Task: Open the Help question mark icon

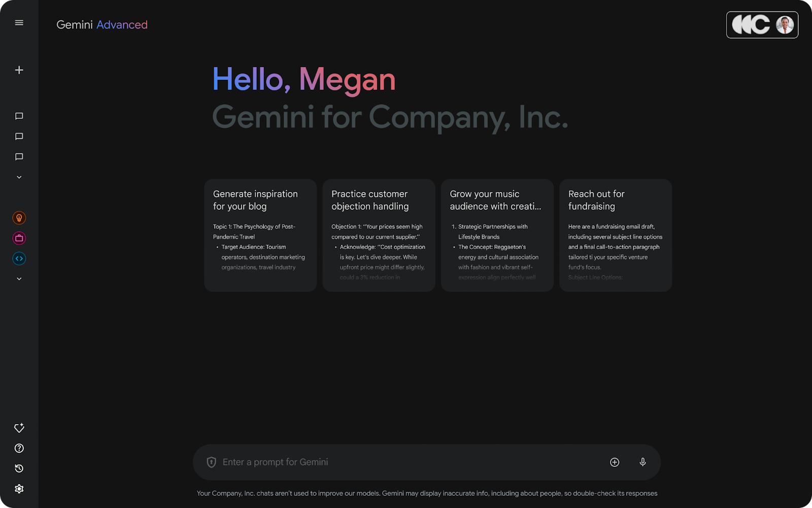Action: coord(19,448)
